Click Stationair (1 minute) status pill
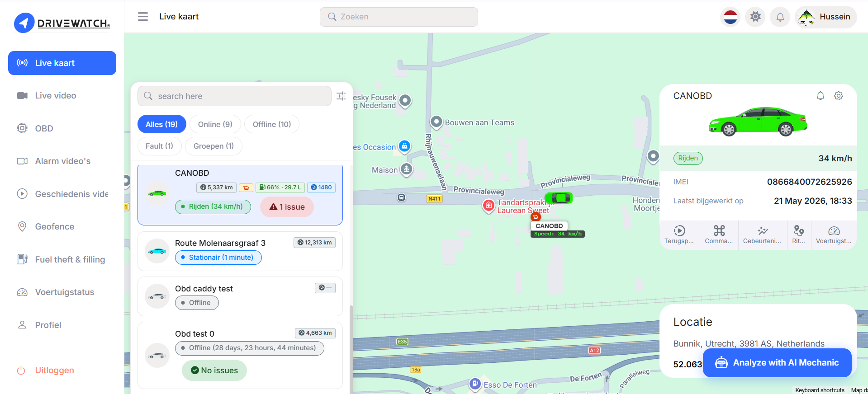Screen dimensions: 868x394 point(218,258)
